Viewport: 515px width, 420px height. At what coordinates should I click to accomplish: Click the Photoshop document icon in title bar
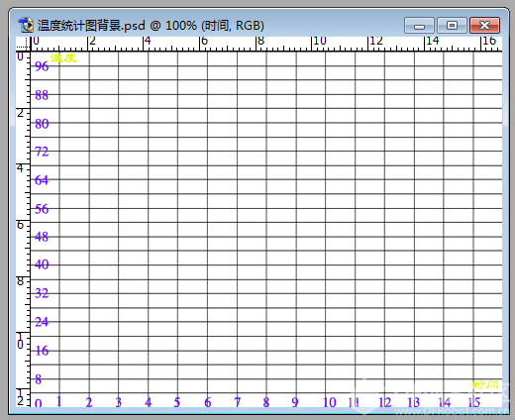click(26, 25)
